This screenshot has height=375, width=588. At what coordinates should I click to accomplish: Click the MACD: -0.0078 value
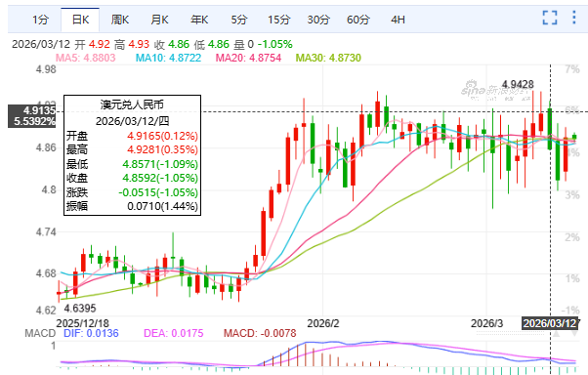coord(260,333)
